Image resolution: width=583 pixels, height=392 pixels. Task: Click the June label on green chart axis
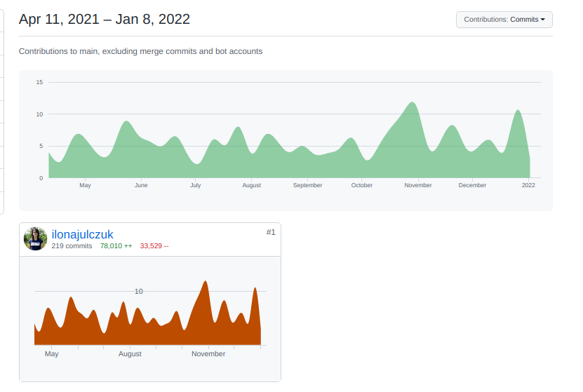(141, 185)
